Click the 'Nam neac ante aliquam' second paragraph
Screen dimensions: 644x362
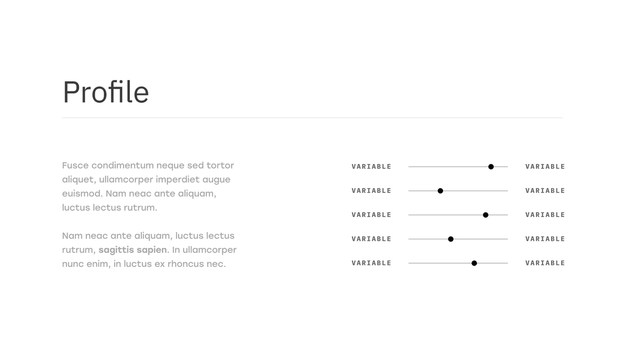pos(149,249)
